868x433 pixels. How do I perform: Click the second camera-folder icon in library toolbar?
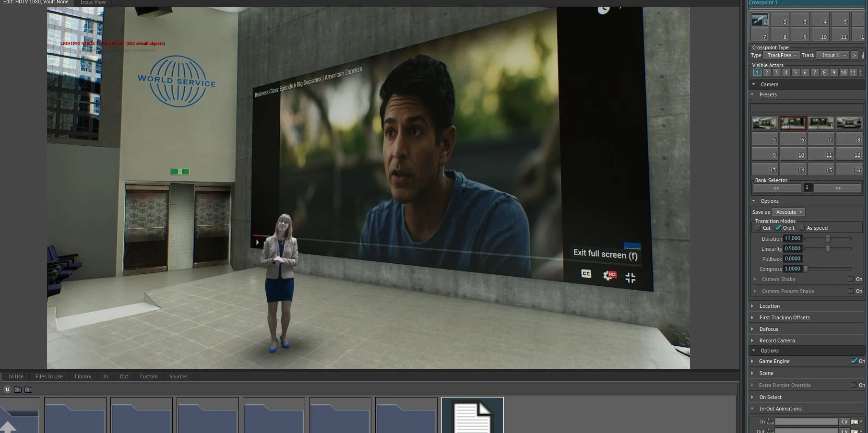tap(28, 389)
